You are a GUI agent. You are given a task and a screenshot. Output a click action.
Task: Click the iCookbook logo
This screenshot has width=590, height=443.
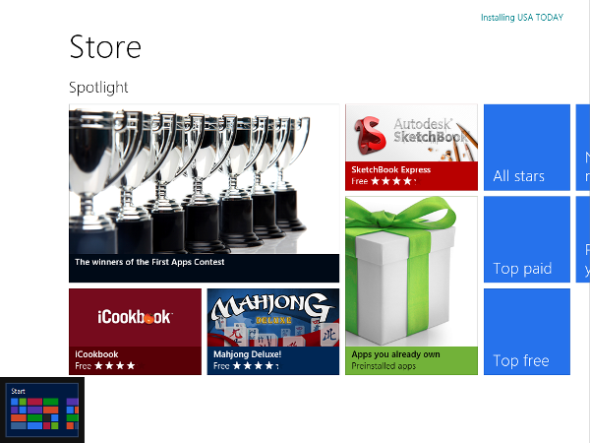pos(134,317)
